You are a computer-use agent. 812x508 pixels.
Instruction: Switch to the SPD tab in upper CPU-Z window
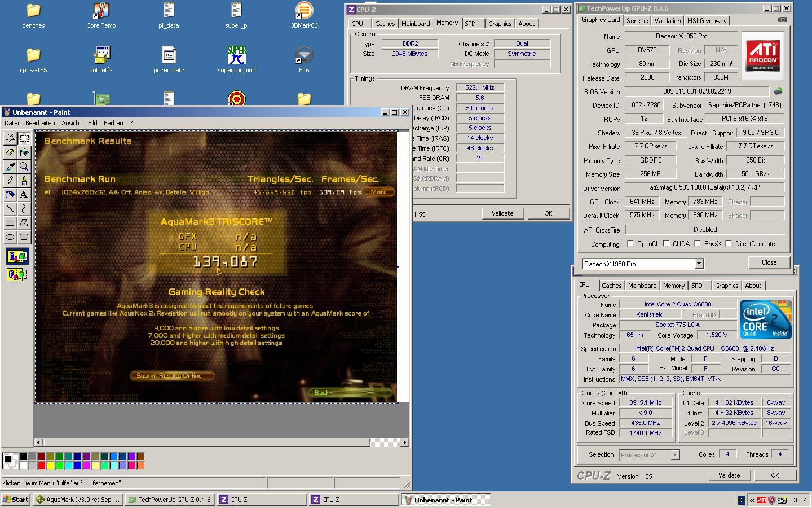[x=470, y=24]
